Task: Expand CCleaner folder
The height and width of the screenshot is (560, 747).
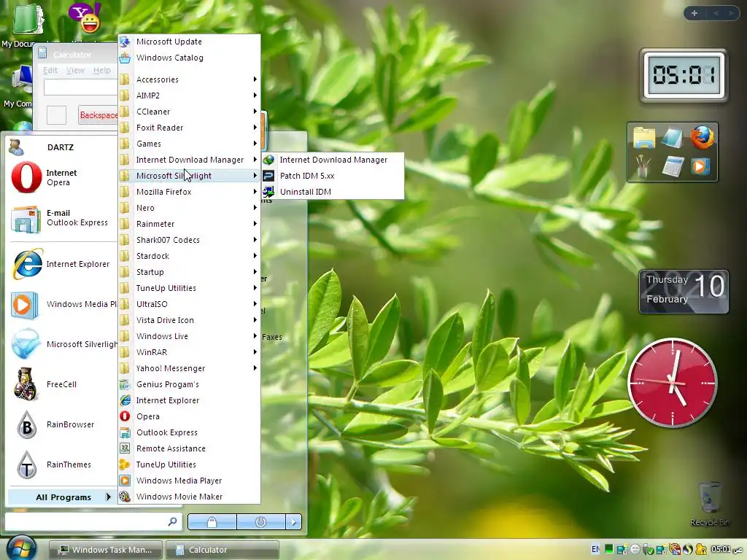Action: (189, 112)
